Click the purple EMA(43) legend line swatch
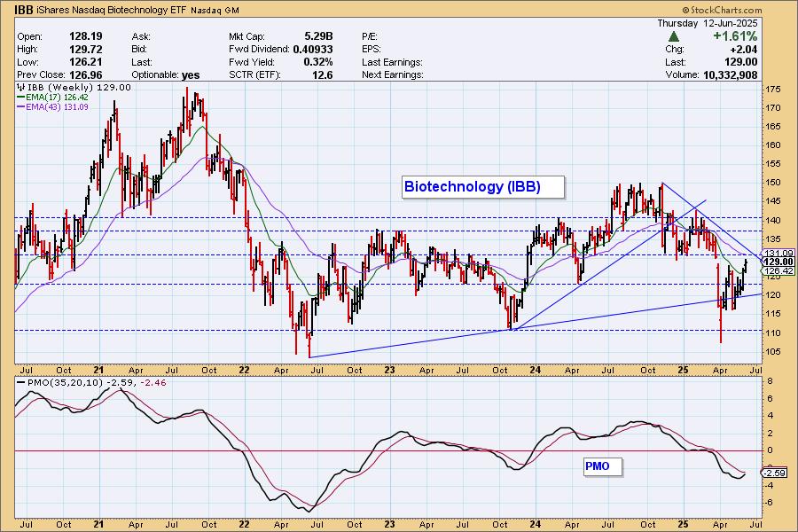 (21, 107)
